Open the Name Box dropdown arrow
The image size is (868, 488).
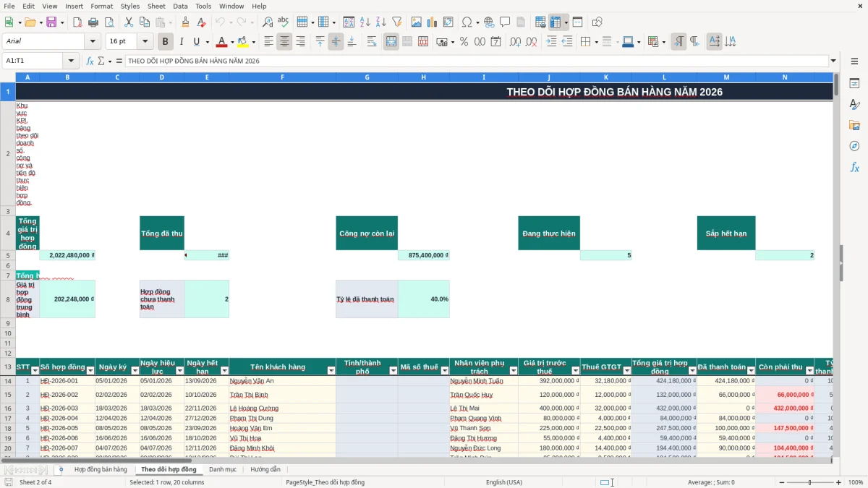tap(71, 61)
